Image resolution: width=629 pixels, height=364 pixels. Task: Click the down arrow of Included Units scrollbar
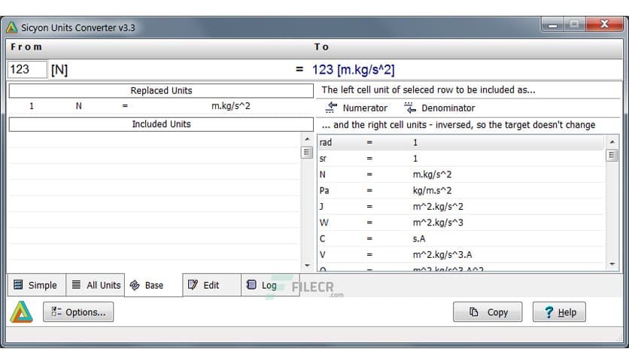coord(307,265)
